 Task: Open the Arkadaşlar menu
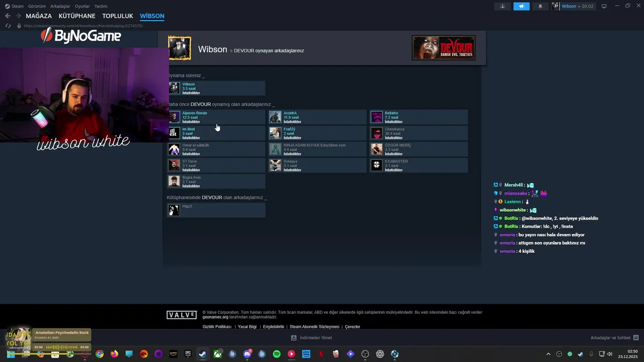(x=60, y=6)
